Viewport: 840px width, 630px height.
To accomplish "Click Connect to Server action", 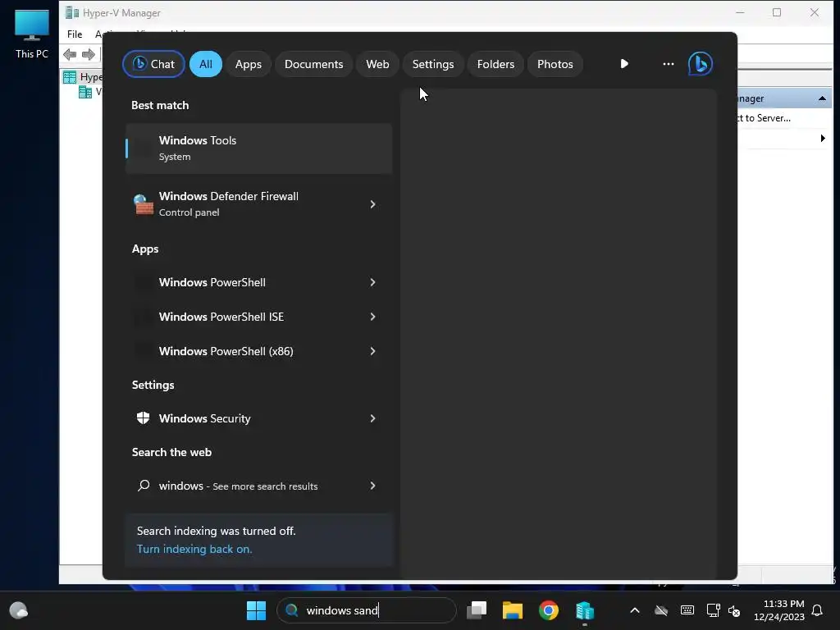I will pyautogui.click(x=764, y=118).
